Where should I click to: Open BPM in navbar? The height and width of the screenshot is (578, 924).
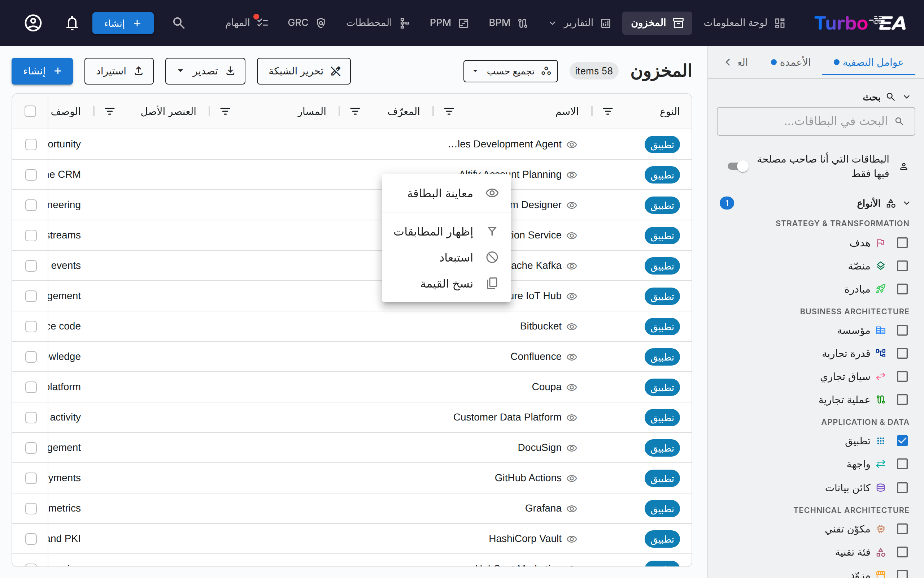click(x=508, y=23)
